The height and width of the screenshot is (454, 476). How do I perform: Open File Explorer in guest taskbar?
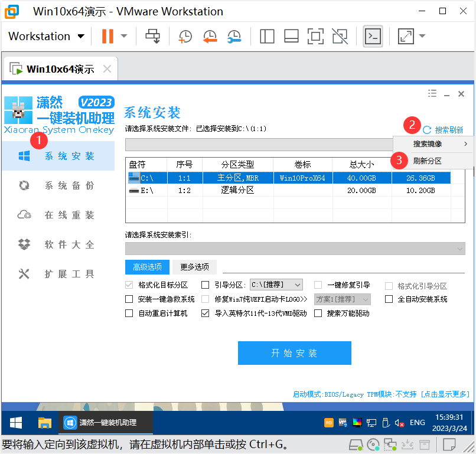pyautogui.click(x=45, y=423)
